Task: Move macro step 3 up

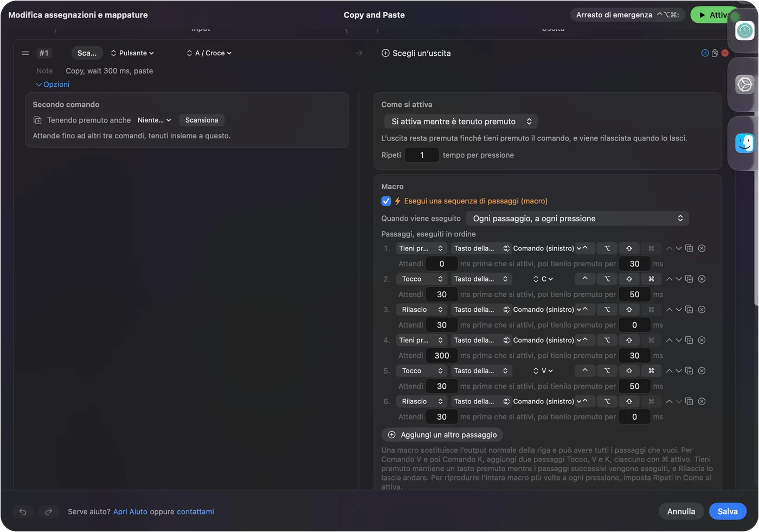Action: (x=669, y=310)
